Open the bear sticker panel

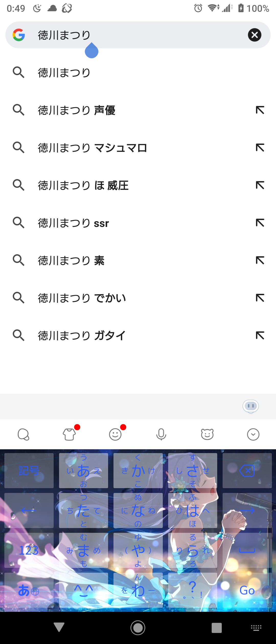click(x=207, y=434)
